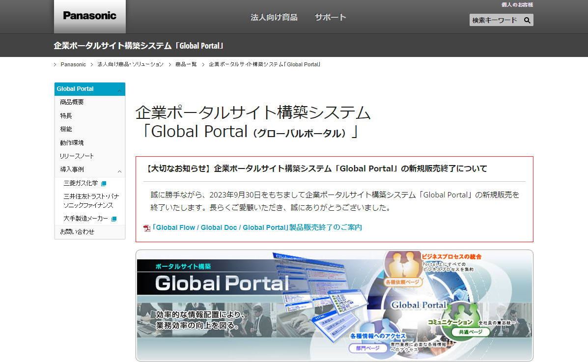Click the Global Portal banner image

(x=334, y=305)
